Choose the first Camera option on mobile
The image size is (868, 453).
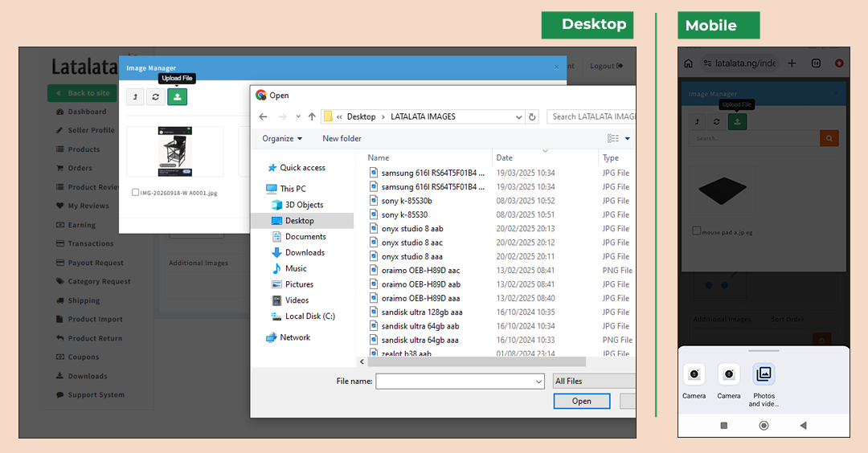click(694, 381)
